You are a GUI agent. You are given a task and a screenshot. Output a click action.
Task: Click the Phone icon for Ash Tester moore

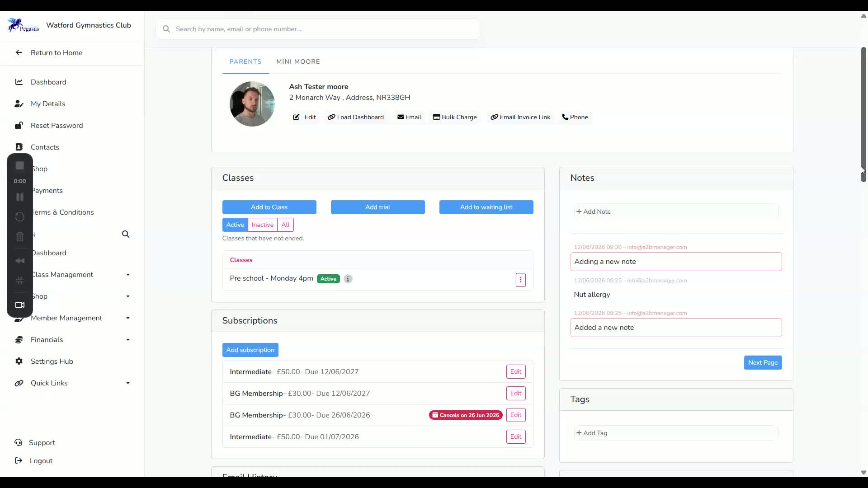pos(565,117)
